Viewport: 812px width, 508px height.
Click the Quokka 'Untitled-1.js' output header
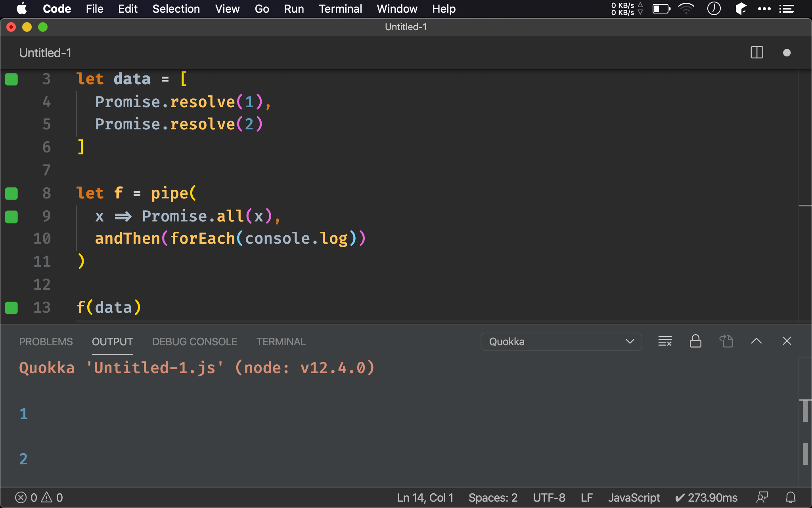coord(197,368)
